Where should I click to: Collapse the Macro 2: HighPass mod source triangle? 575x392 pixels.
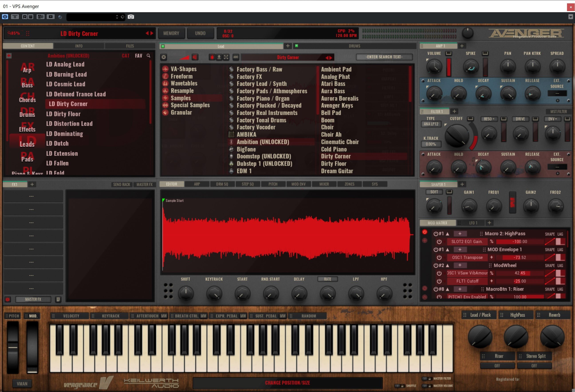pos(447,234)
